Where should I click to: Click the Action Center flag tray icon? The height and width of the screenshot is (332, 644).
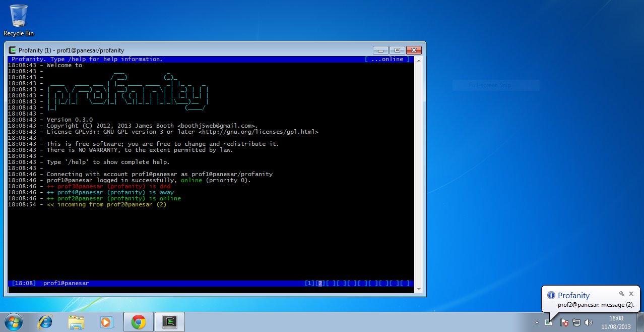coord(564,322)
